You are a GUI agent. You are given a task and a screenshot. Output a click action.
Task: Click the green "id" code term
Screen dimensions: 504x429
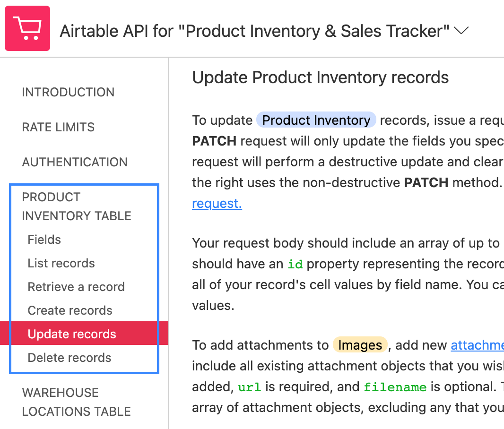tap(295, 264)
